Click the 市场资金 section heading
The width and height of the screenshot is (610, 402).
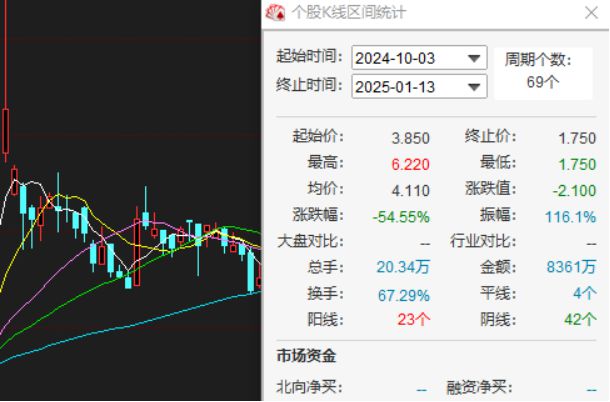pyautogui.click(x=306, y=356)
